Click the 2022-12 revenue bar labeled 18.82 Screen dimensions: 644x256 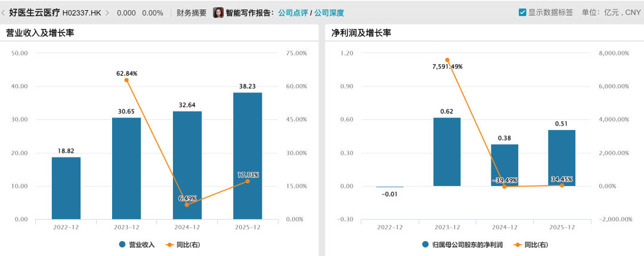click(x=66, y=188)
